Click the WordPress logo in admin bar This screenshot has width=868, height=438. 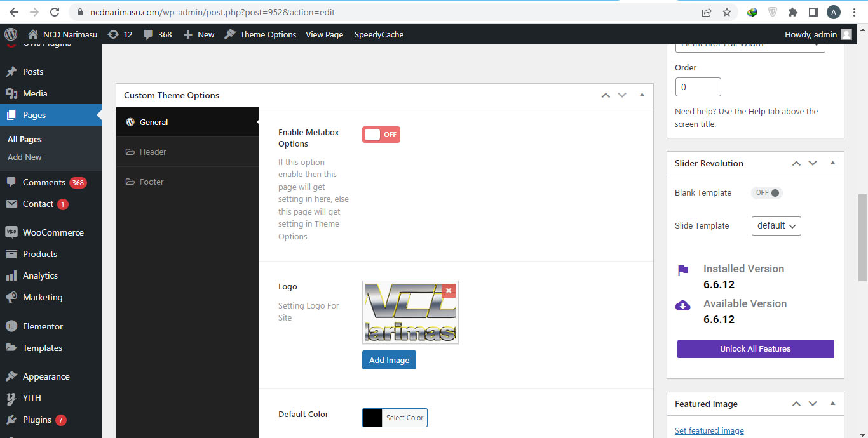(x=11, y=34)
